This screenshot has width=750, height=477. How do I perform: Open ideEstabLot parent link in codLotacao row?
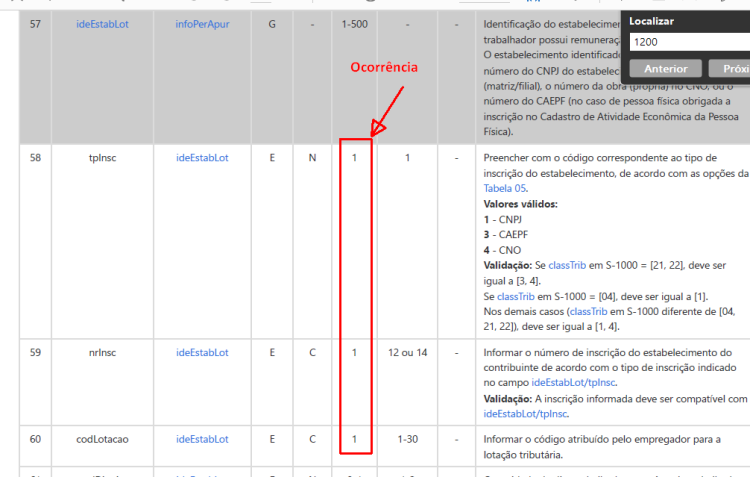click(202, 439)
